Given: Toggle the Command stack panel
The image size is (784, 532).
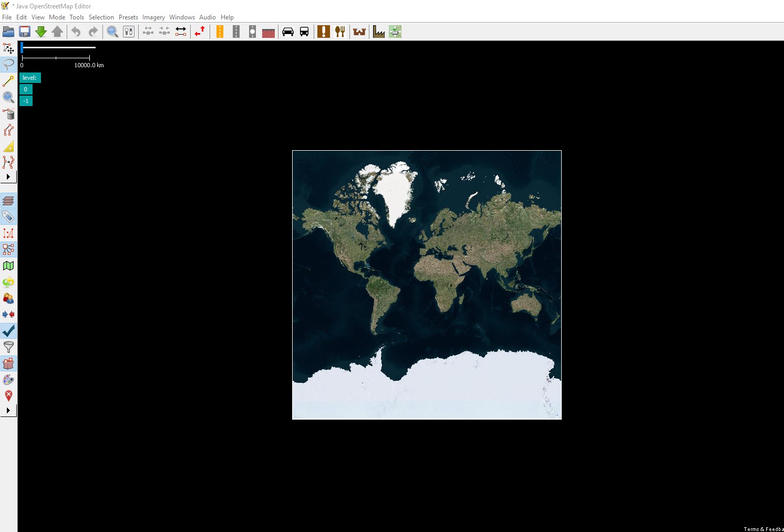Looking at the screenshot, I should 8,282.
